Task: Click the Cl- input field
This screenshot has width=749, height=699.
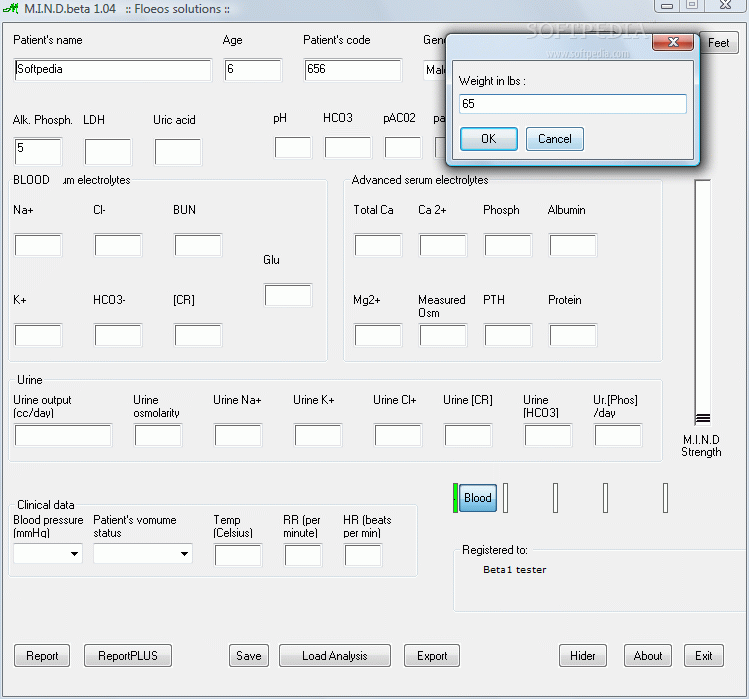Action: (x=118, y=245)
